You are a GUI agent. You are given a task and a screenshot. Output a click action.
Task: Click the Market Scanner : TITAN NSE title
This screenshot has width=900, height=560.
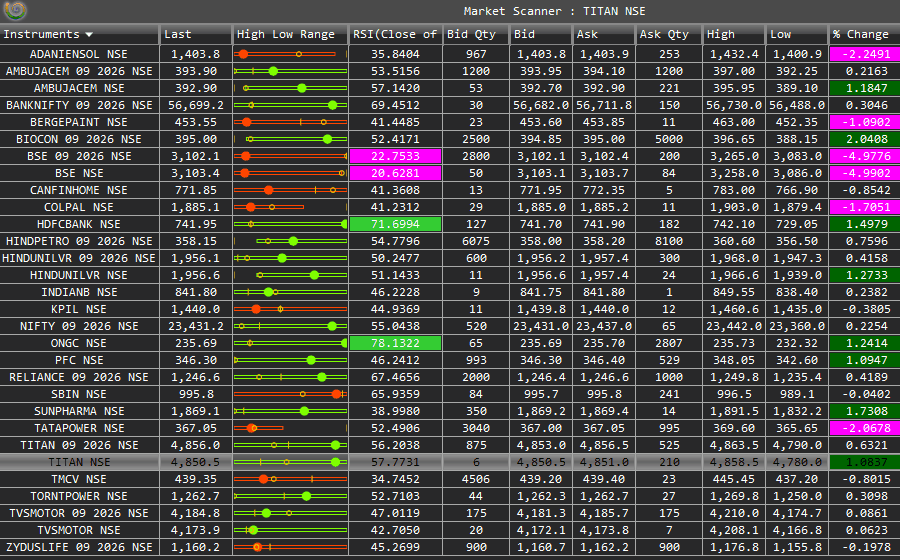[554, 11]
